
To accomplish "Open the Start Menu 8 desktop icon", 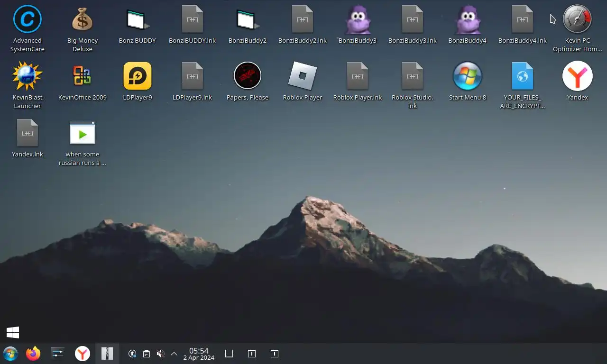I will (x=468, y=76).
